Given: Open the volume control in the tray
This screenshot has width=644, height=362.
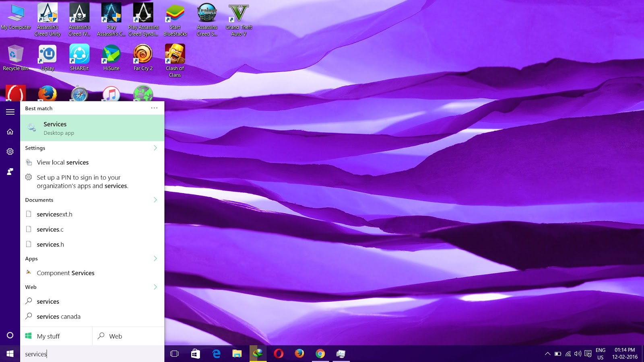Looking at the screenshot, I should 578,354.
